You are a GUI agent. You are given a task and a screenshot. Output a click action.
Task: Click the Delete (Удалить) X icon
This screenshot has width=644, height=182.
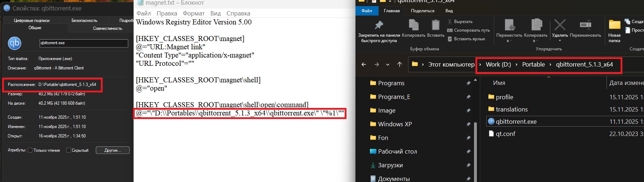coord(560,25)
